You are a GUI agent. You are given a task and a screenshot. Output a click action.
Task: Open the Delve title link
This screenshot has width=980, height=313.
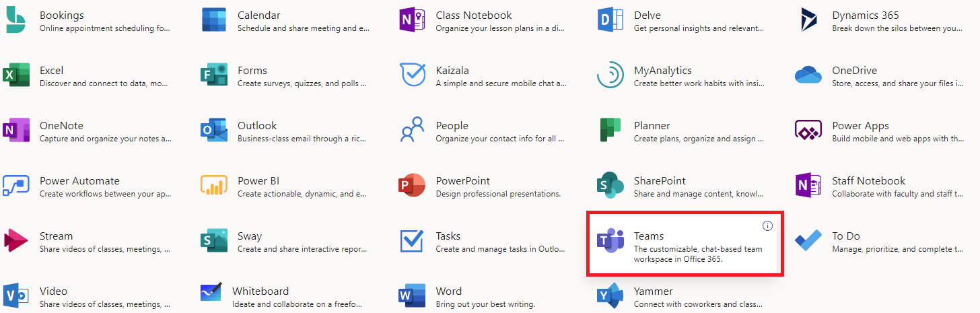tap(647, 15)
